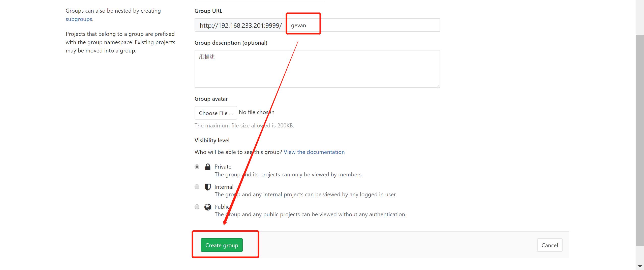Open the subgroups help link
This screenshot has height=270, width=644.
[x=79, y=19]
